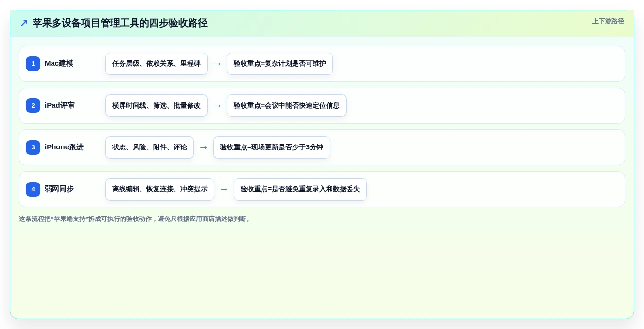Select the Mac建模 step label

[x=59, y=63]
